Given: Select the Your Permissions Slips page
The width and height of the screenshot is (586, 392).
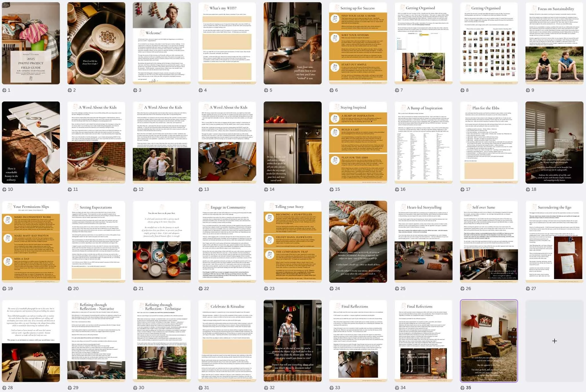Looking at the screenshot, I should 31,242.
